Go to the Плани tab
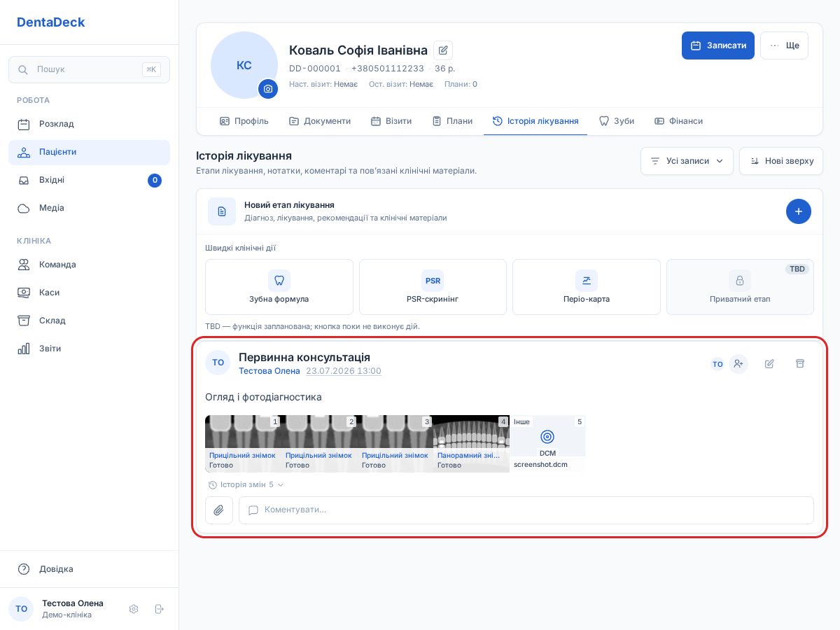This screenshot has height=630, width=840. pyautogui.click(x=452, y=121)
